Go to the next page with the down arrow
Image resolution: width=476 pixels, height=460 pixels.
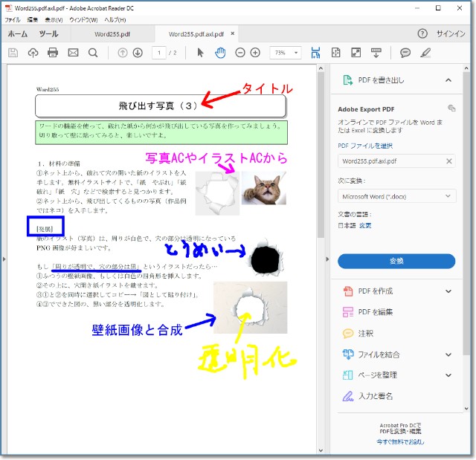pos(138,53)
